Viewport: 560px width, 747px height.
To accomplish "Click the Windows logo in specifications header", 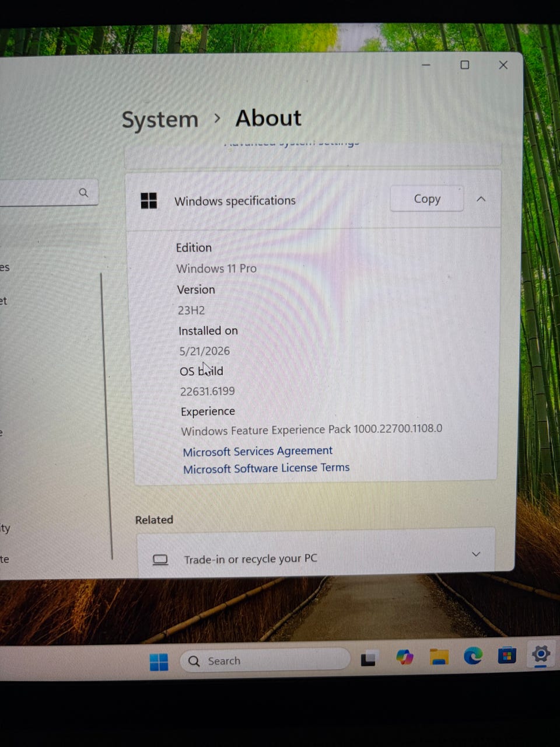I will [x=149, y=201].
